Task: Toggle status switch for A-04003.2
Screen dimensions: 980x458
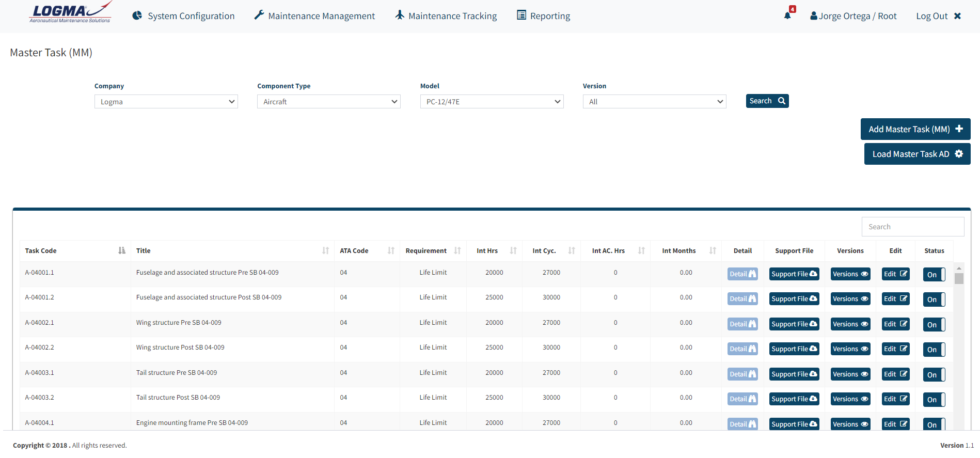Action: (934, 400)
